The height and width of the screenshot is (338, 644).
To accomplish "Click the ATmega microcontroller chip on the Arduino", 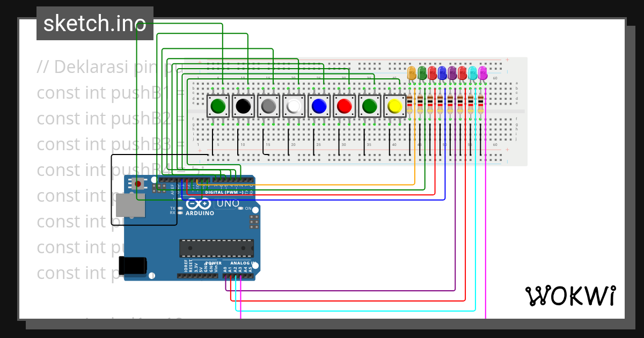I will click(216, 248).
